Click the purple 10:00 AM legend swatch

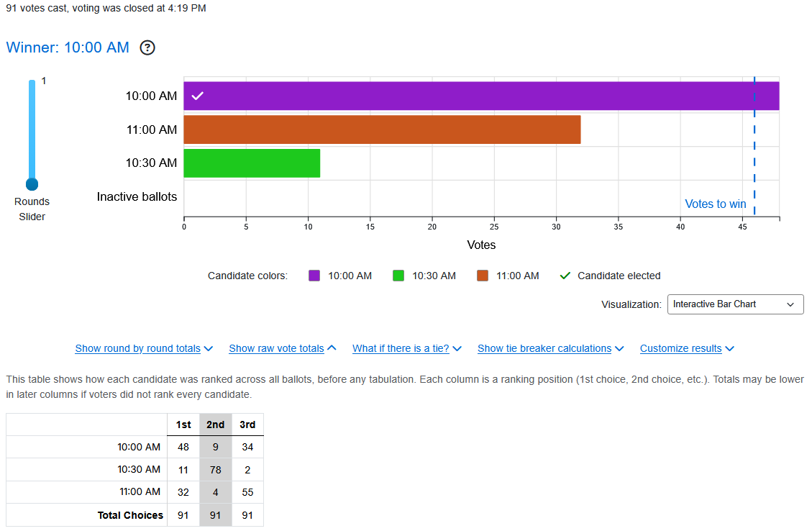314,276
